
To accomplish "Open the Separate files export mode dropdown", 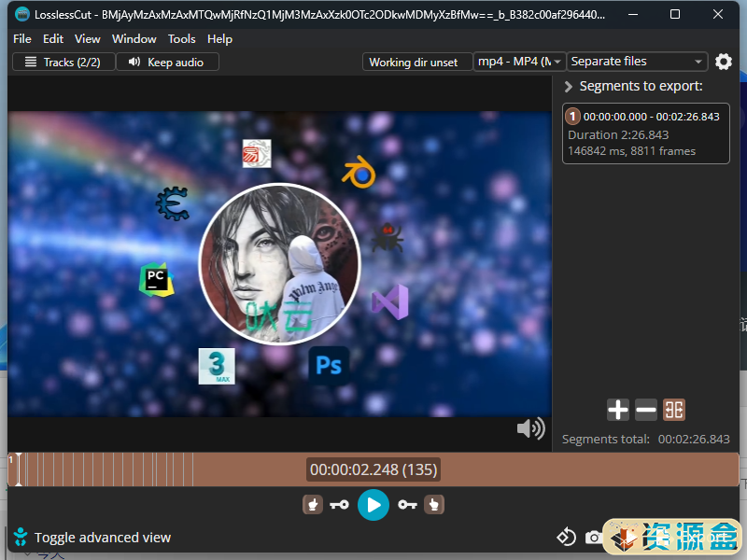I will click(x=637, y=62).
